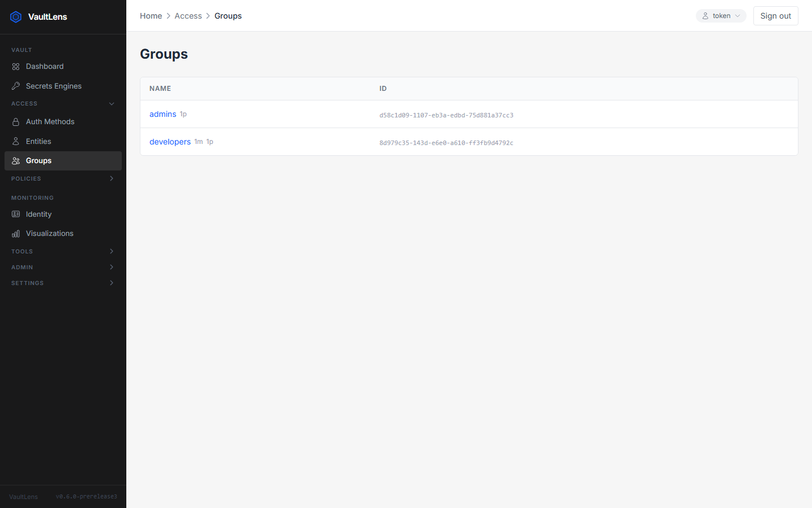
Task: Click the Groups people icon in sidebar
Action: 16,161
